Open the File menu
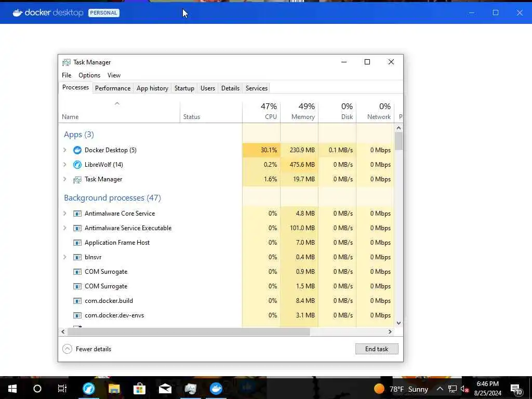Viewport: 532px width, 399px height. pos(66,75)
